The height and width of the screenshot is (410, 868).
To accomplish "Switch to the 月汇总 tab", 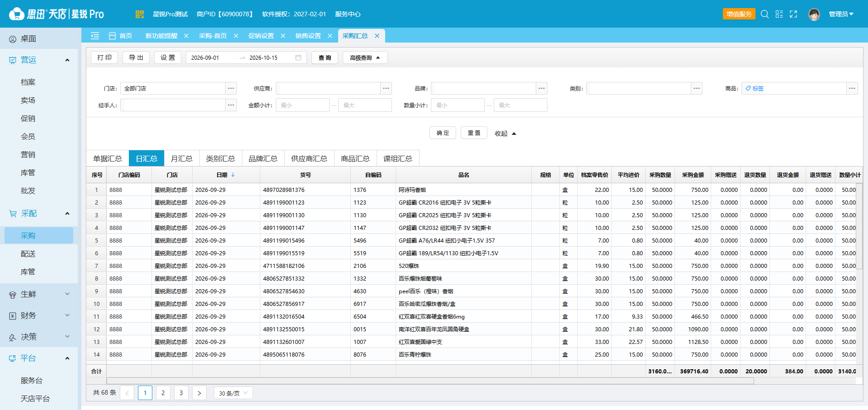I will pos(182,158).
